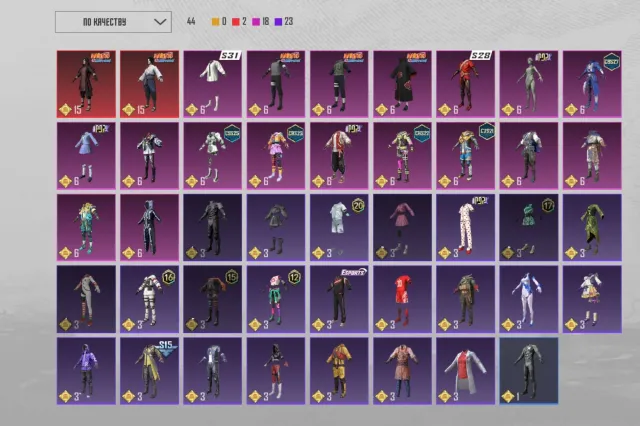Select the yellow-green outfit with pink legging

click(402, 156)
